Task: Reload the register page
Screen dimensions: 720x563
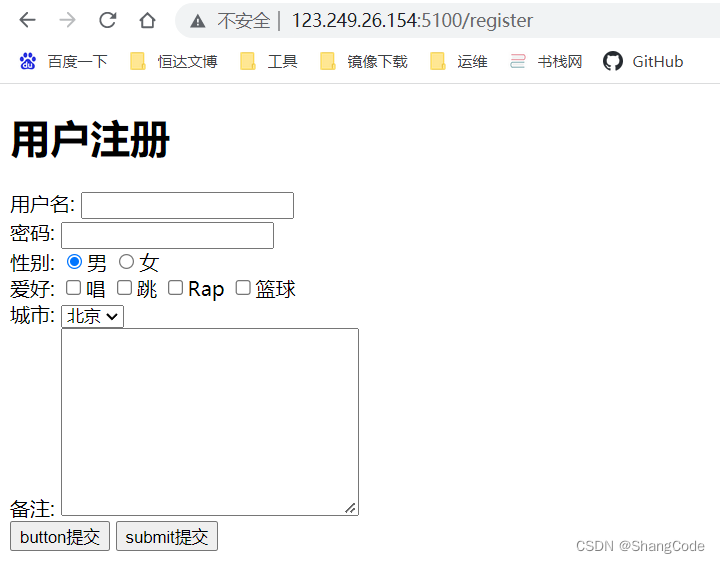Action: coord(107,20)
